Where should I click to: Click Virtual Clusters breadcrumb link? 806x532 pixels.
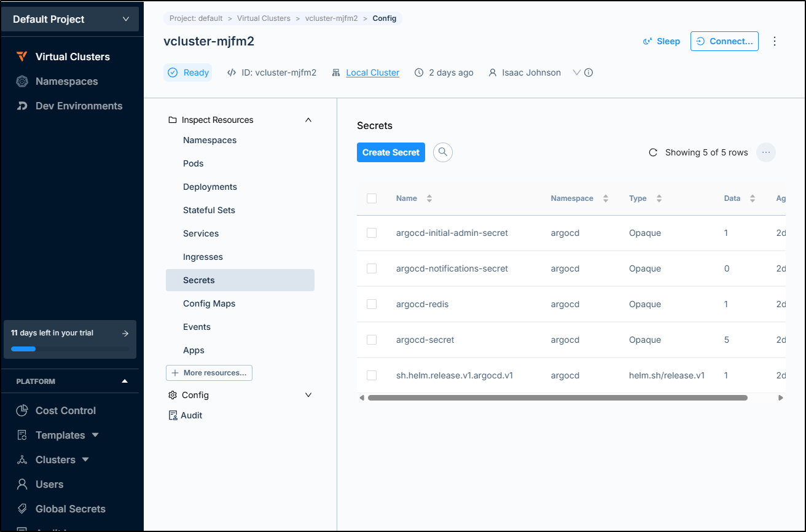tap(264, 18)
